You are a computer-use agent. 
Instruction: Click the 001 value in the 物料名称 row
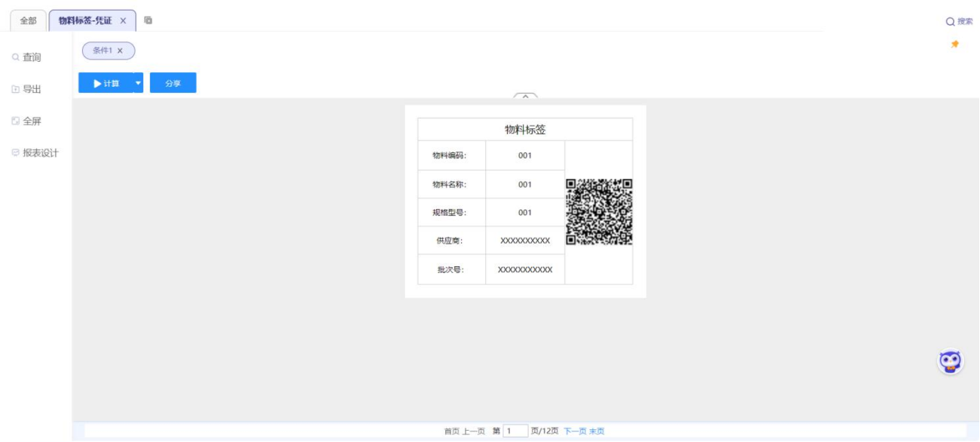[x=525, y=184]
